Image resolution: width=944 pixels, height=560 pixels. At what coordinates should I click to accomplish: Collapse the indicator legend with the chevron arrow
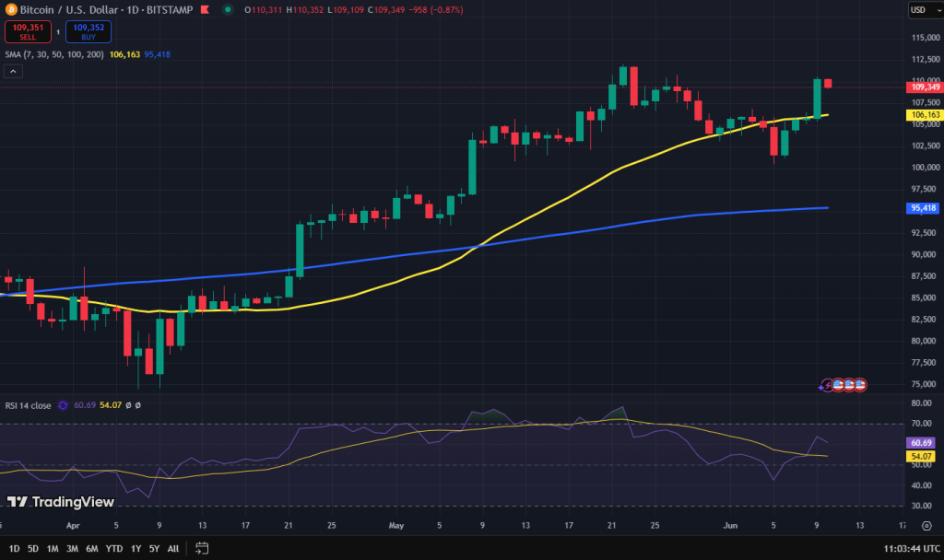[13, 70]
